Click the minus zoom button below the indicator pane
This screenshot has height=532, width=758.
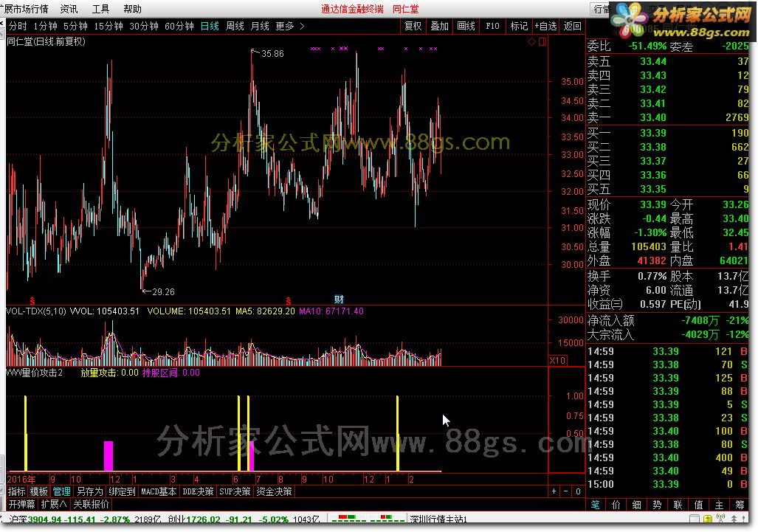565,491
